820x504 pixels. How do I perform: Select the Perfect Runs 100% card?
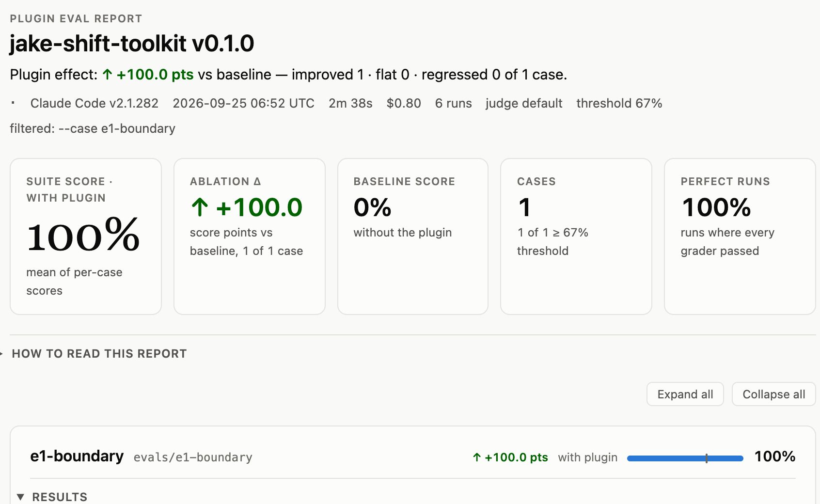[x=740, y=236]
